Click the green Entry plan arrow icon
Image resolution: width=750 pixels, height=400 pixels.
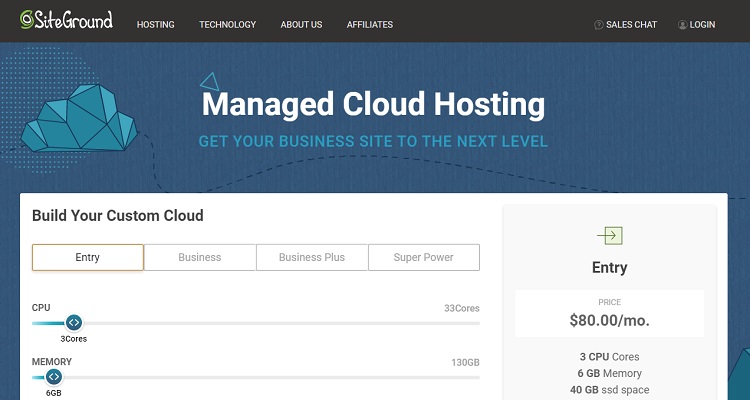[x=609, y=235]
